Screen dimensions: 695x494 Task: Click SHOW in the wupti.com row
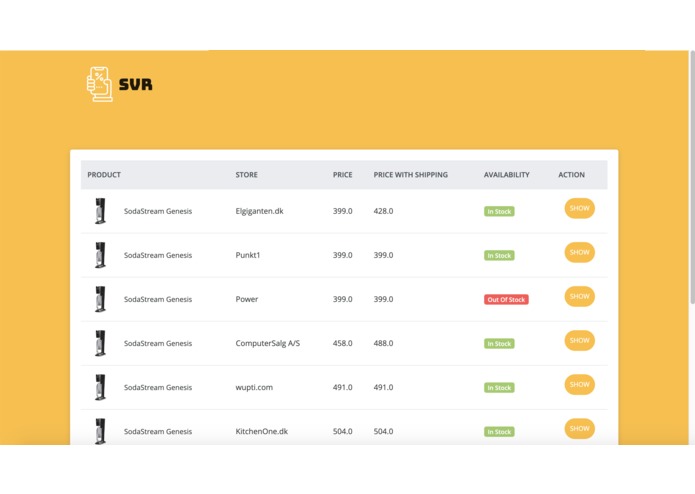click(x=579, y=385)
